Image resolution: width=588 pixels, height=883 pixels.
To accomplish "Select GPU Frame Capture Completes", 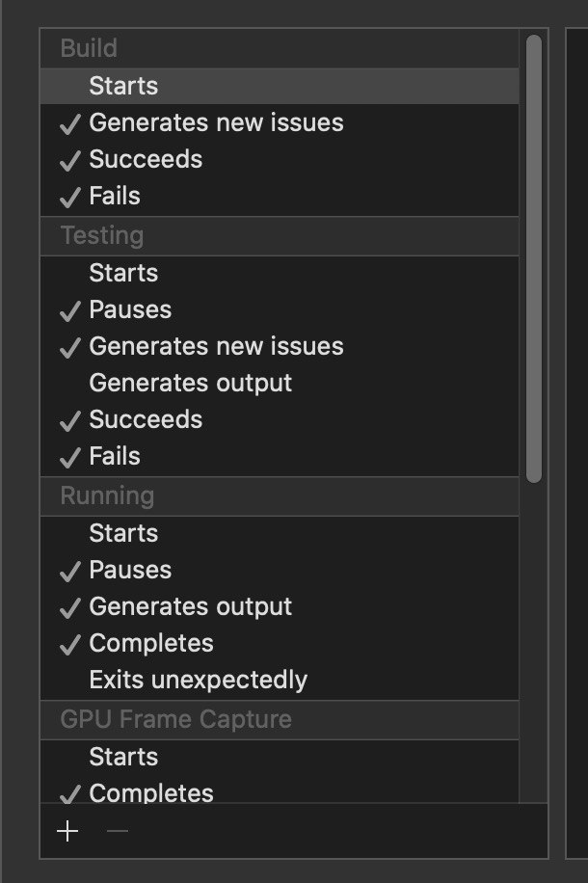I will [151, 792].
